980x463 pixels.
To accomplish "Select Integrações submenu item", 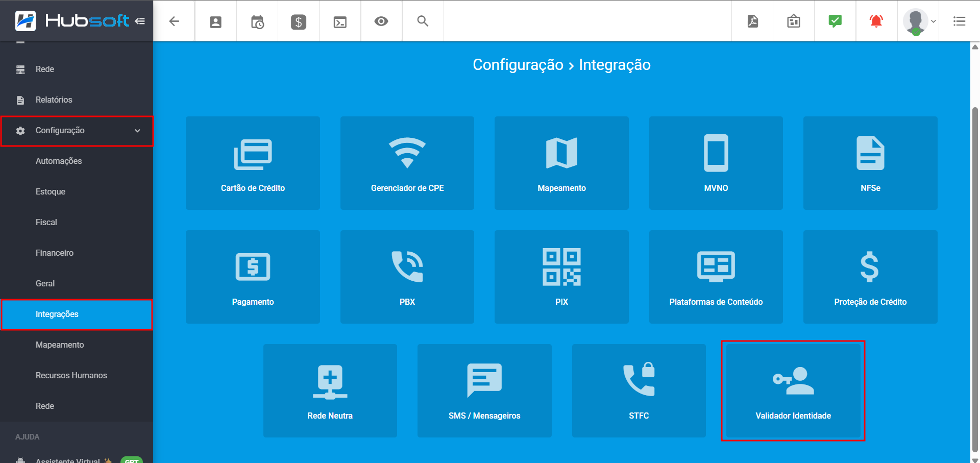I will click(x=77, y=314).
